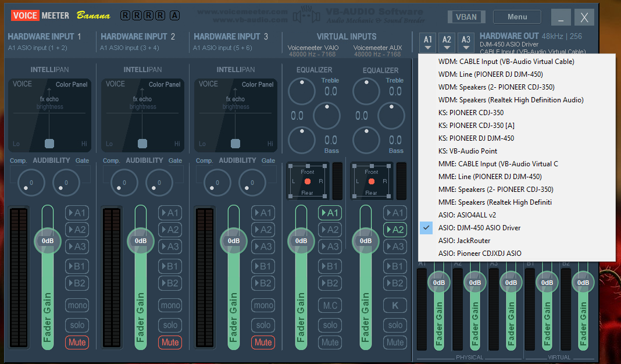Enable A3 routing on the Hardware Input 3 strip
621x364 pixels.
(263, 247)
